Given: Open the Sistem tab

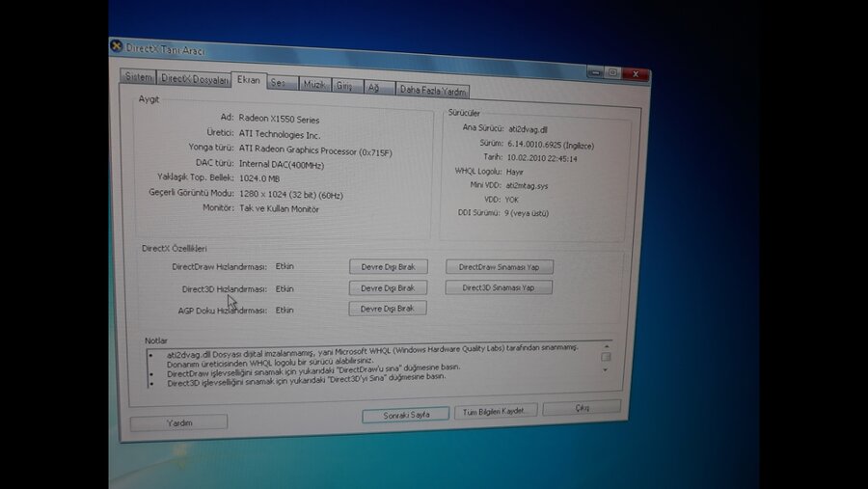Looking at the screenshot, I should pos(138,77).
